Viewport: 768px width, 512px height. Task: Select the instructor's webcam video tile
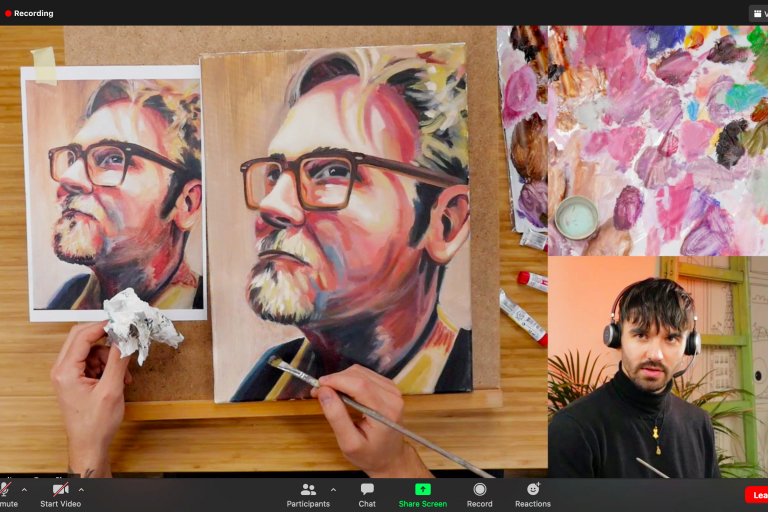(x=657, y=366)
